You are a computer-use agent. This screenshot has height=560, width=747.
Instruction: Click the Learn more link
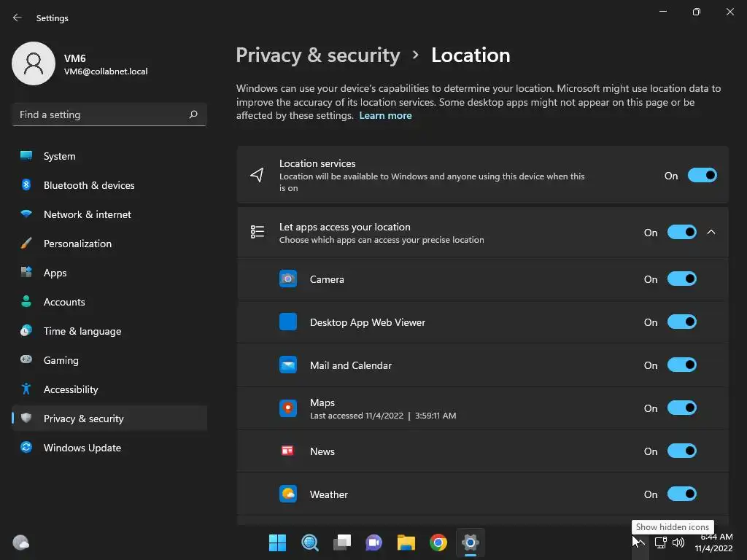(385, 116)
